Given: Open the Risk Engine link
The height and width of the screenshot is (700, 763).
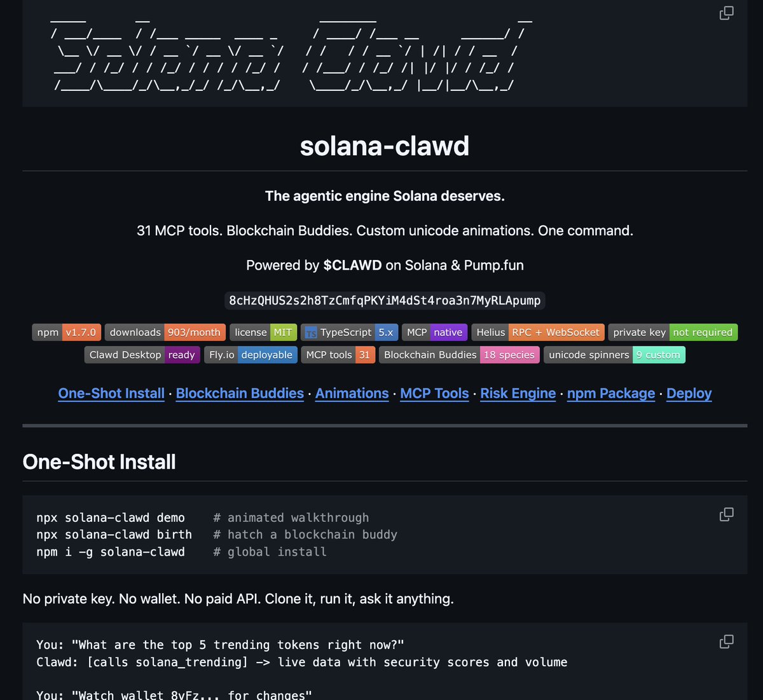Looking at the screenshot, I should pyautogui.click(x=518, y=394).
